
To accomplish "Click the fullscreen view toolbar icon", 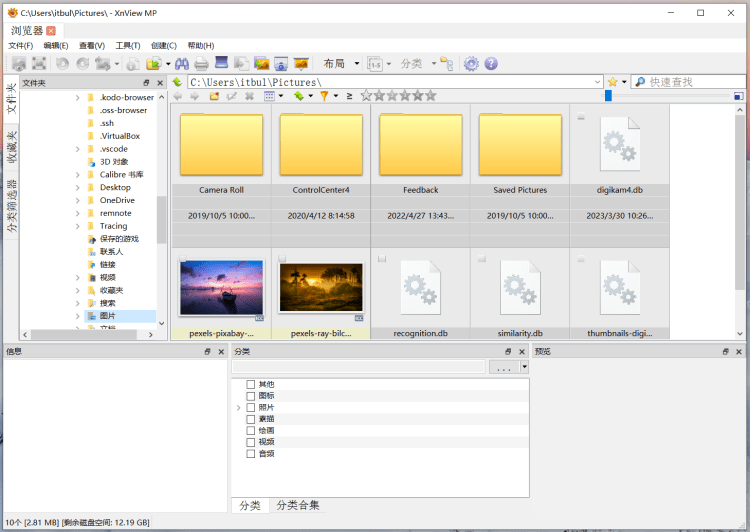I will pos(39,64).
